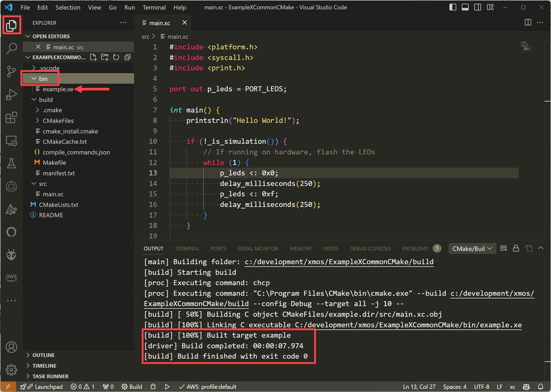The image size is (551, 392).
Task: Switch to the XRTOS panel tab
Action: [x=331, y=249]
